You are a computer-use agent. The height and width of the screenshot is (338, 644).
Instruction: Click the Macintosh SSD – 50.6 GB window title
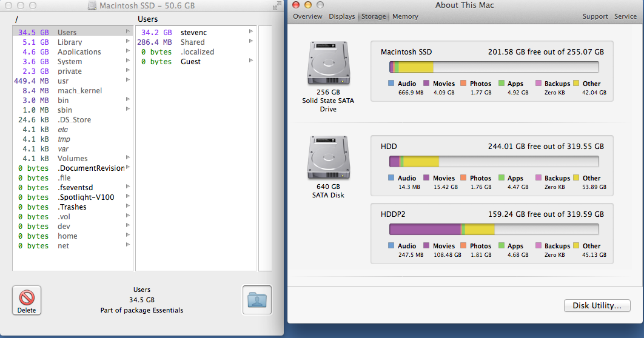[x=147, y=5]
